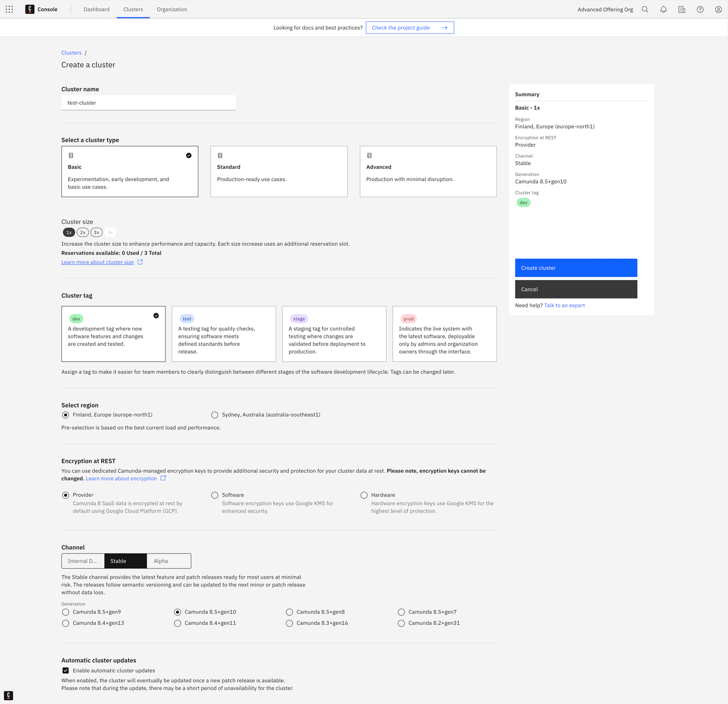Go to Clusters breadcrumb link
This screenshot has width=728, height=704.
tap(71, 53)
